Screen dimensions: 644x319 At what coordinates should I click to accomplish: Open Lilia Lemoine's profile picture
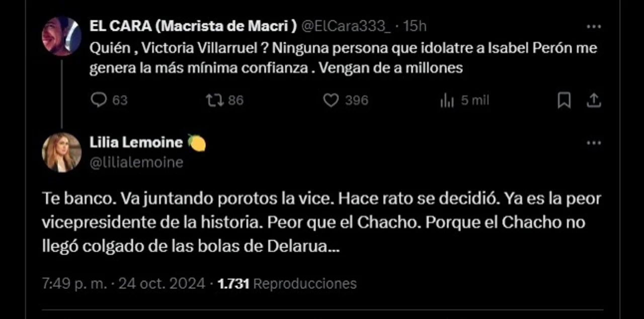tap(61, 152)
